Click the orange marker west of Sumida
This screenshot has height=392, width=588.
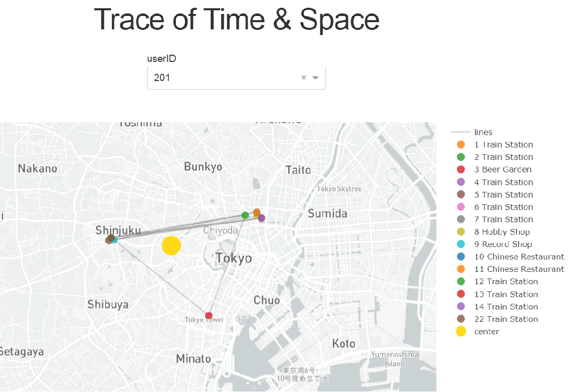(x=256, y=212)
